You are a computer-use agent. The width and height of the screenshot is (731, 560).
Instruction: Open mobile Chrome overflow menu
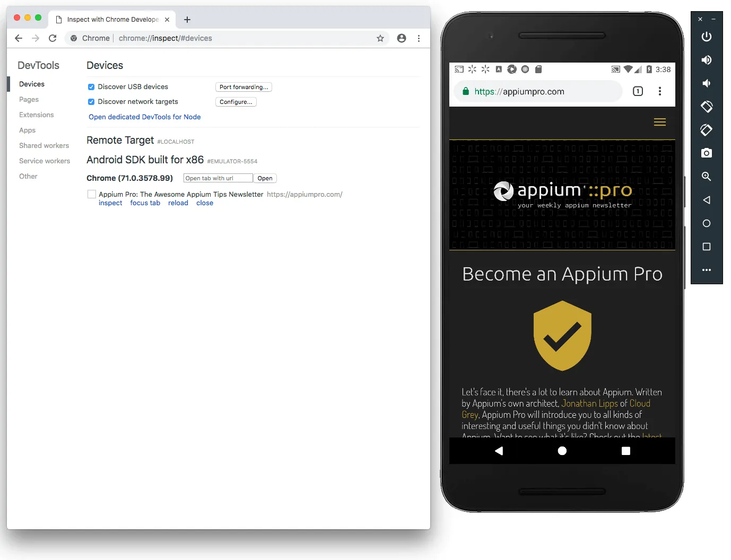click(x=660, y=91)
